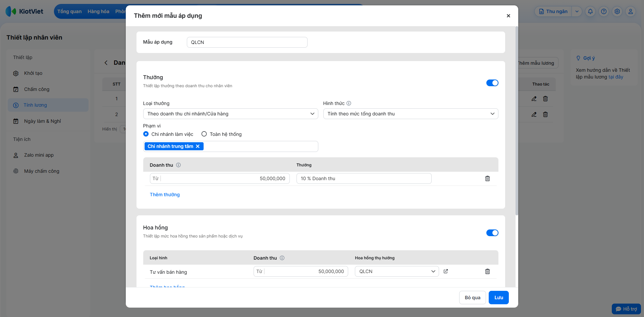Remove the Chi nhánh trung tâm branch tag
The image size is (644, 317).
coord(198,146)
